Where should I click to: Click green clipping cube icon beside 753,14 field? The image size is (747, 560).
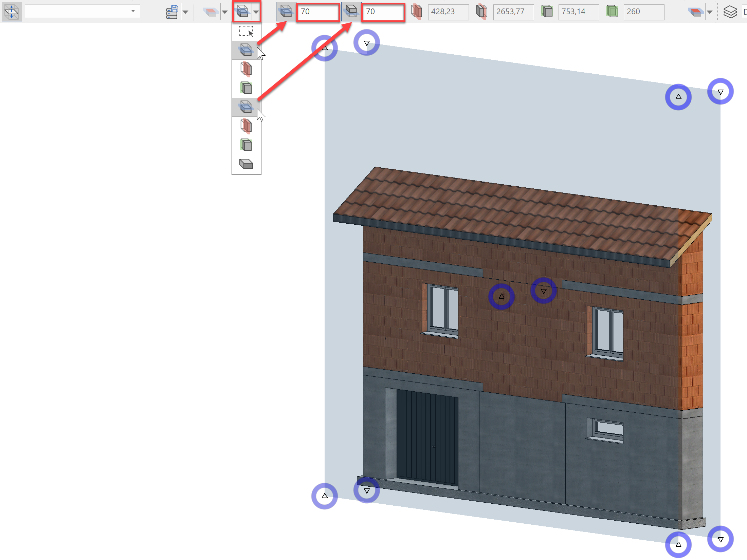point(547,12)
